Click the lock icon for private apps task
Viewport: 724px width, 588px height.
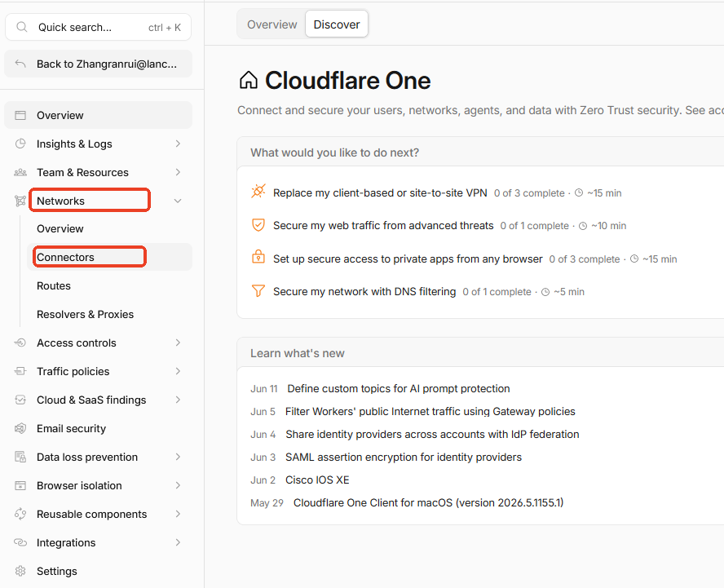click(x=258, y=257)
